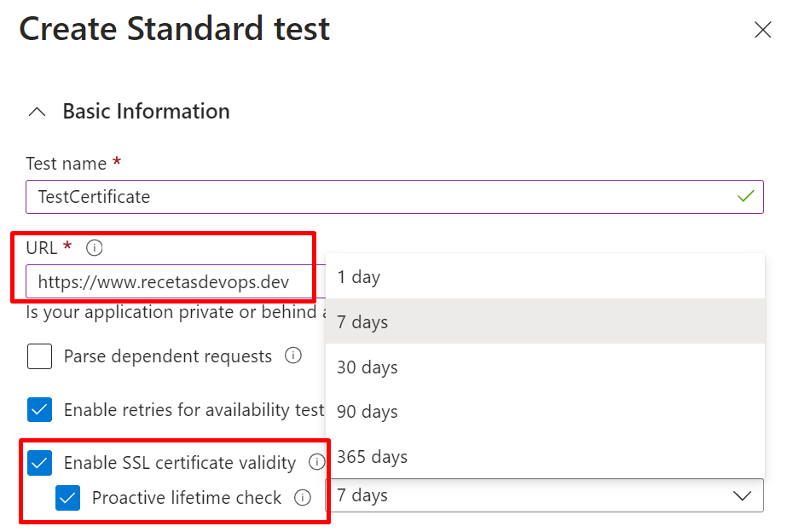The width and height of the screenshot is (787, 532).
Task: Click the green checkmark in Test name field
Action: pos(746,196)
